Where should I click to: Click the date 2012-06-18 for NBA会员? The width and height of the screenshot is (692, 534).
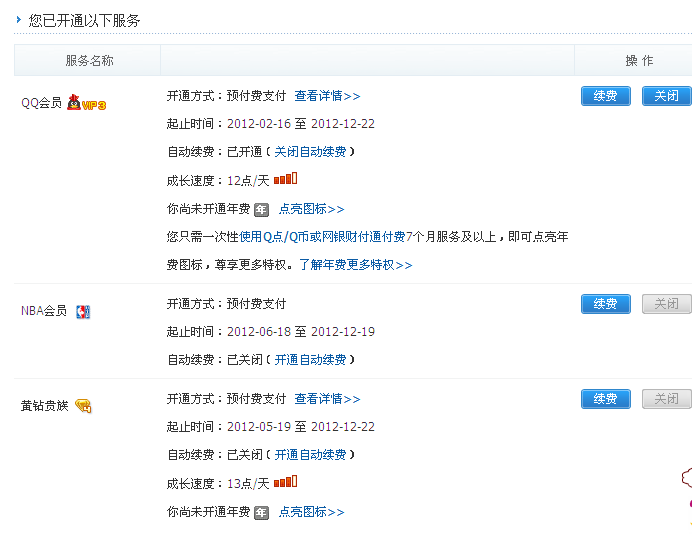point(259,331)
